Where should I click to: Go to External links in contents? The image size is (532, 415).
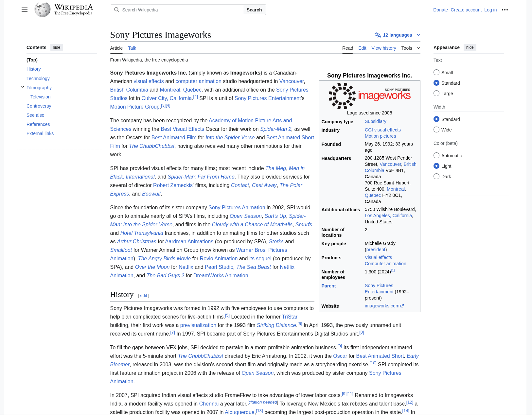click(40, 133)
